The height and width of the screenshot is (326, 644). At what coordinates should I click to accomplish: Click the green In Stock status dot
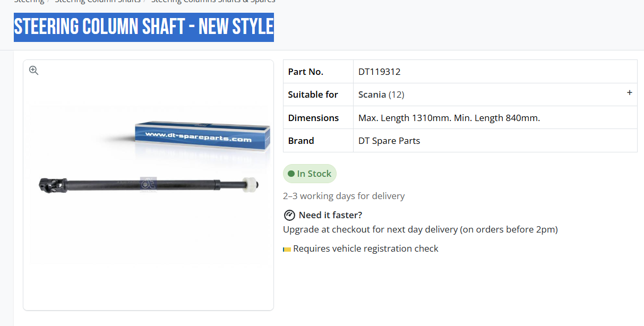tap(291, 174)
